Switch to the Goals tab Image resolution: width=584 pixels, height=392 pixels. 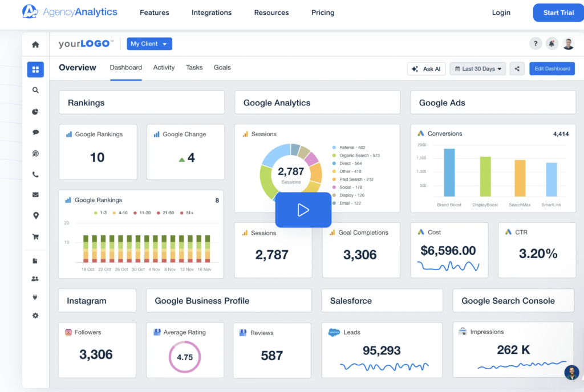click(x=222, y=68)
